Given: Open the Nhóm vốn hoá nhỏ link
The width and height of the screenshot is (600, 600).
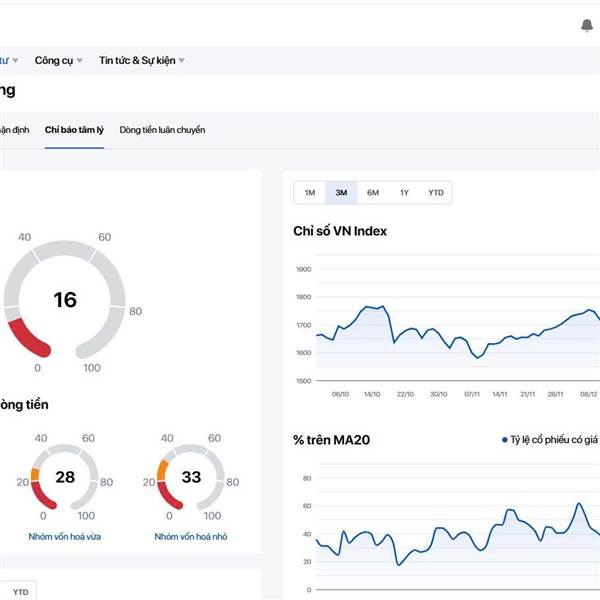Looking at the screenshot, I should point(191,536).
